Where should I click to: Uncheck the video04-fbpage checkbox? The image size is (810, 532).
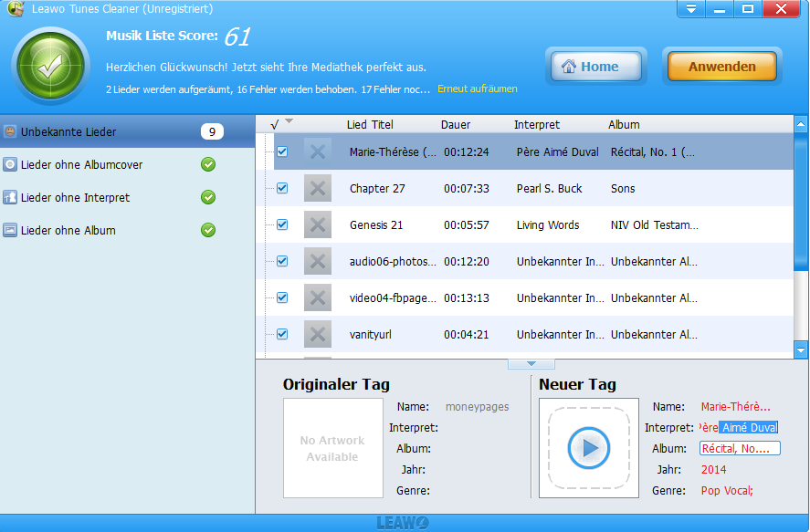[x=282, y=297]
